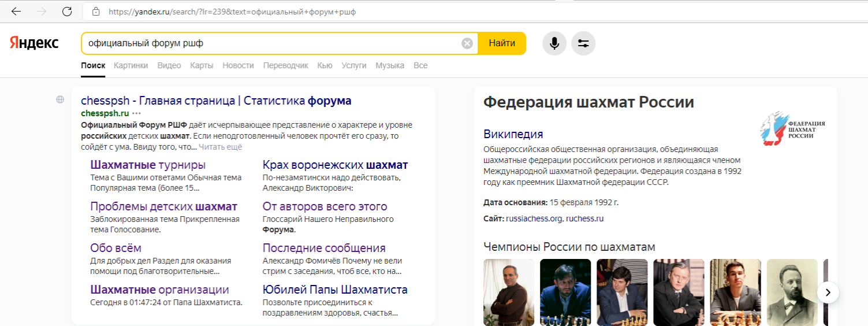Image resolution: width=868 pixels, height=326 pixels.
Task: Click the browser back arrow
Action: click(x=17, y=12)
